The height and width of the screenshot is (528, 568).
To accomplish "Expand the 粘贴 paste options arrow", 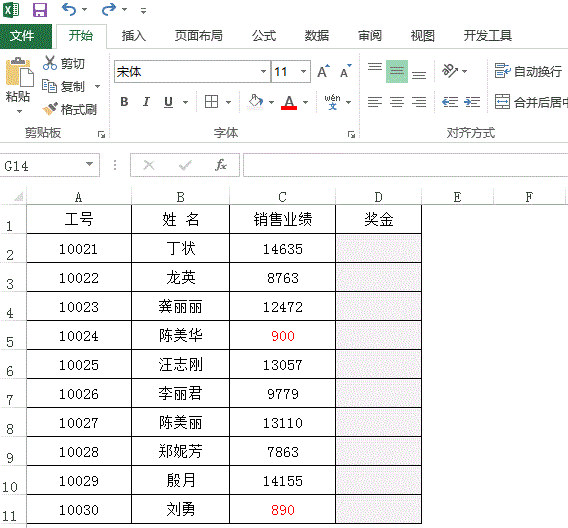I will [x=19, y=111].
